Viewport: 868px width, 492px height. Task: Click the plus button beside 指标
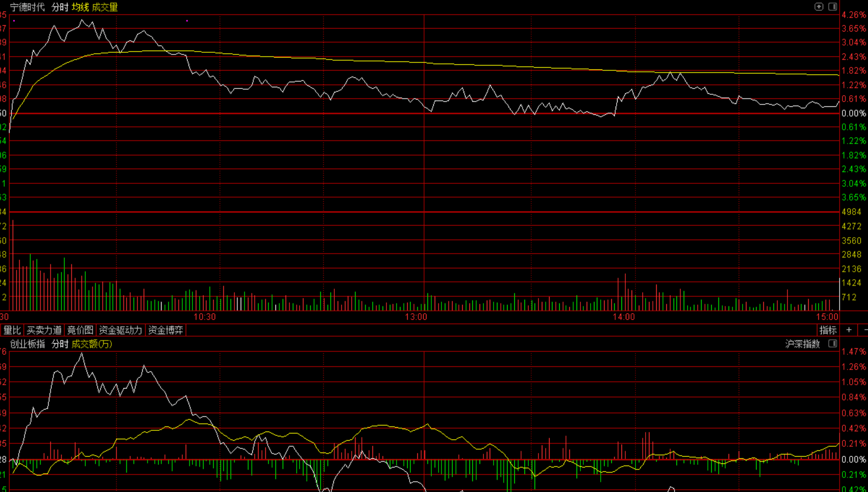tap(849, 330)
